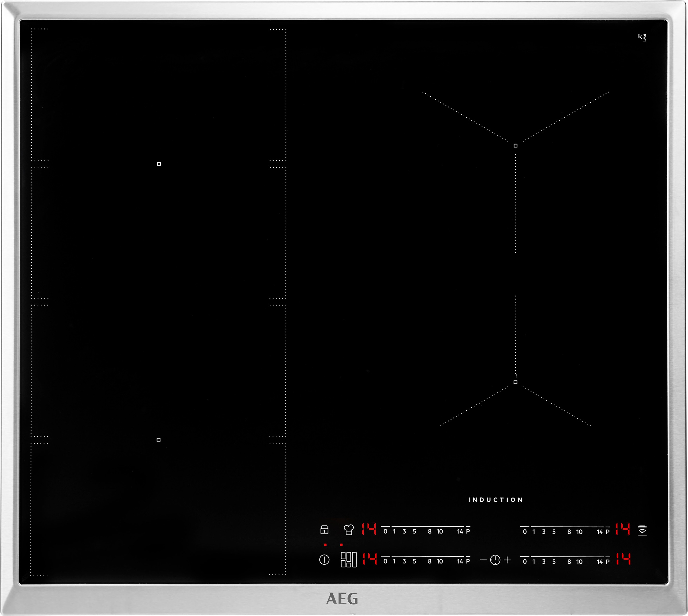Set lower right slider to level 3
The image size is (688, 616).
pos(544,562)
